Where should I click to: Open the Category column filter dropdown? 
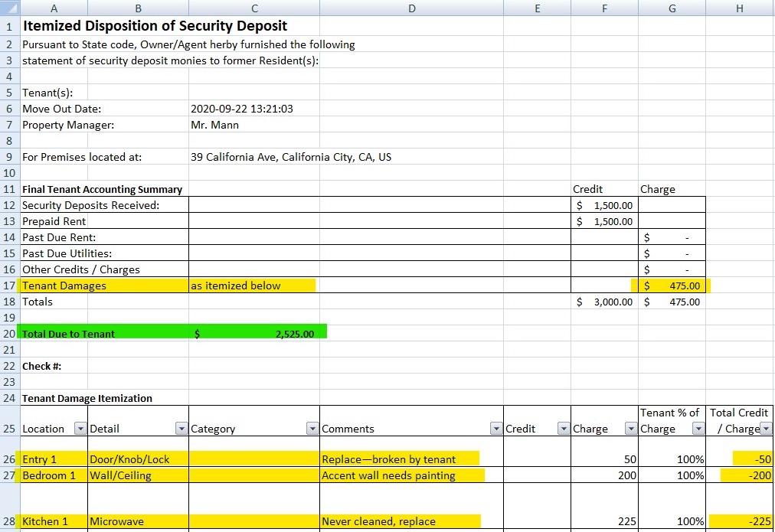312,428
